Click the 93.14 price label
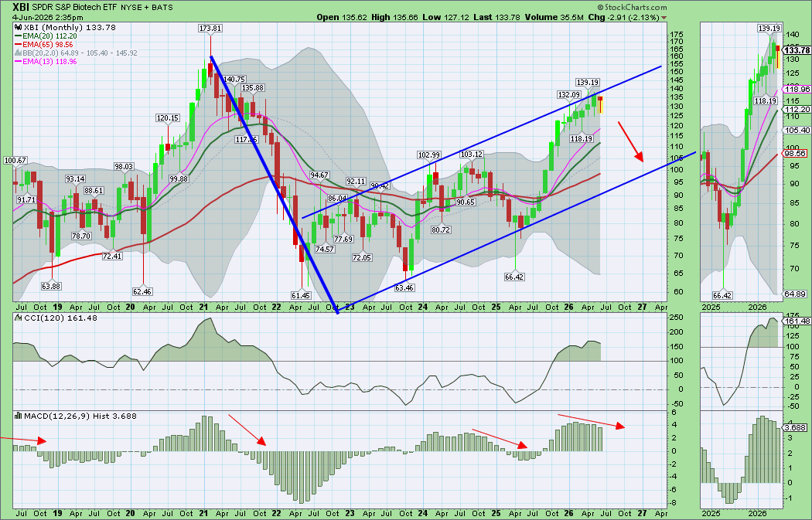 click(75, 178)
